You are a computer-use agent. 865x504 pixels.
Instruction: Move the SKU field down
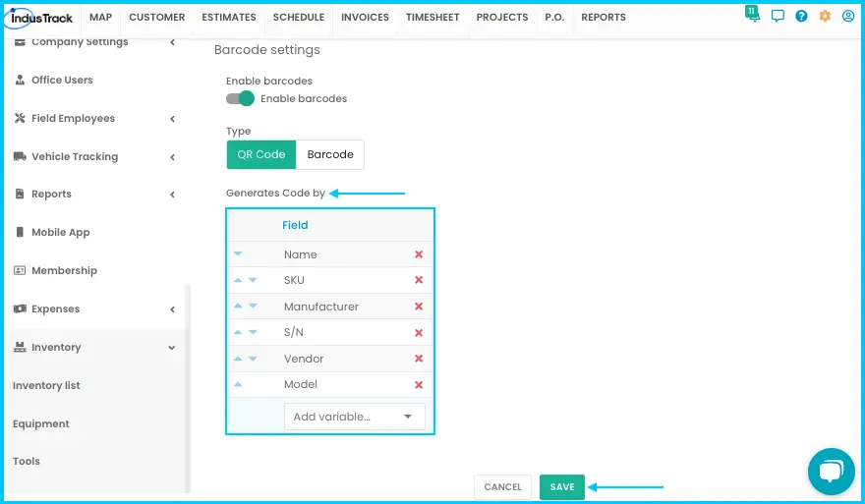point(253,280)
